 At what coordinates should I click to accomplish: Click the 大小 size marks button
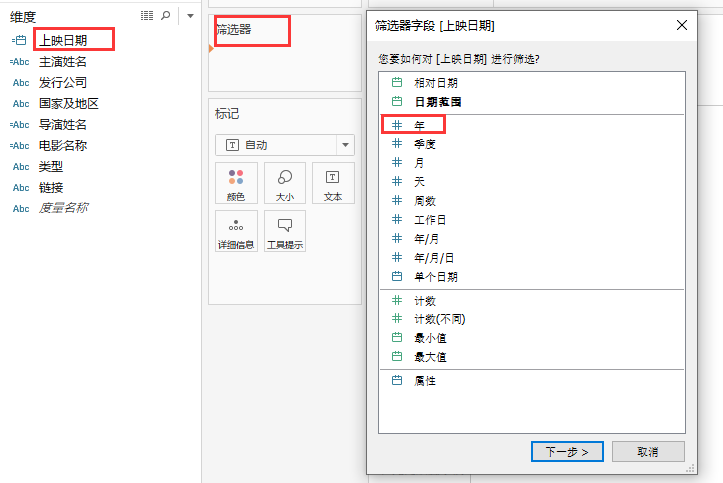click(284, 183)
